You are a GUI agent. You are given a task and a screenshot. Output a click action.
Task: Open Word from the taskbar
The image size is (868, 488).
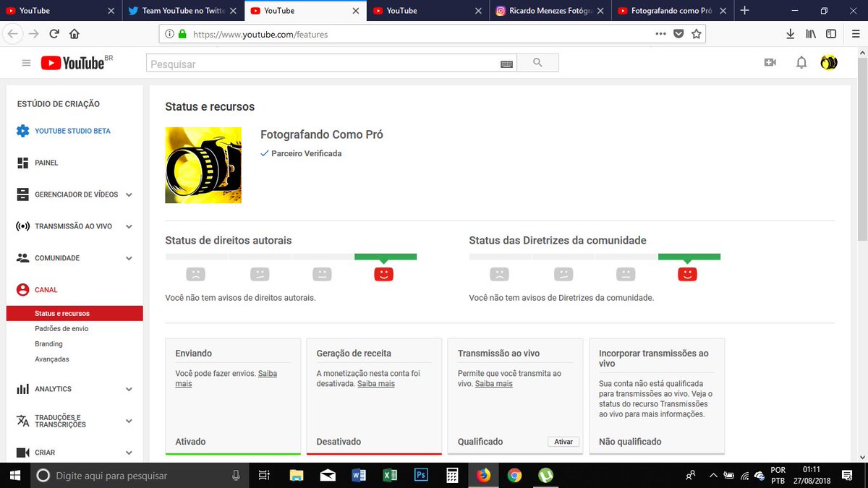point(359,475)
